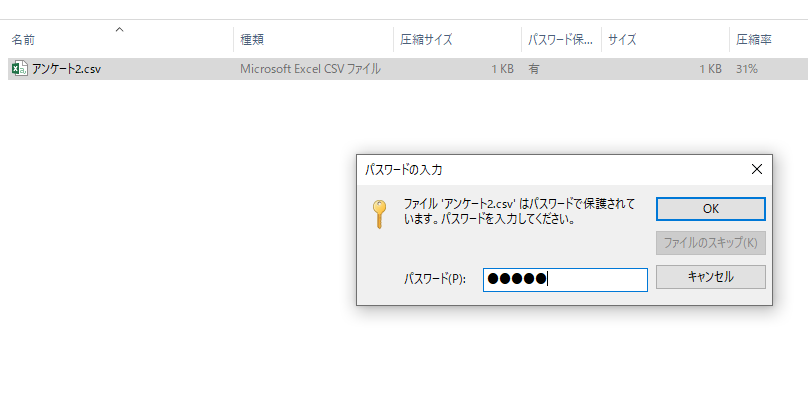
Task: Click the サイズ column header
Action: [622, 40]
